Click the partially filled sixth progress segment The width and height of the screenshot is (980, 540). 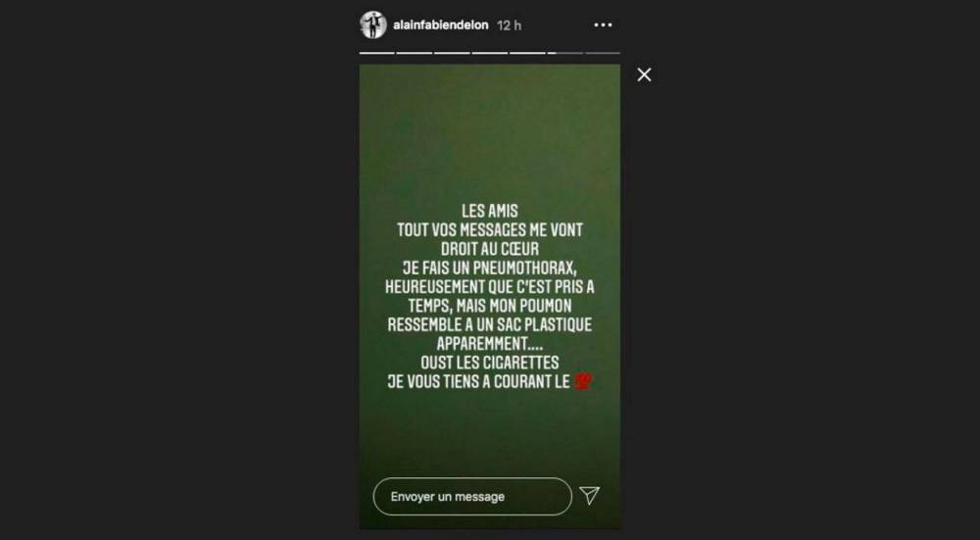565,53
